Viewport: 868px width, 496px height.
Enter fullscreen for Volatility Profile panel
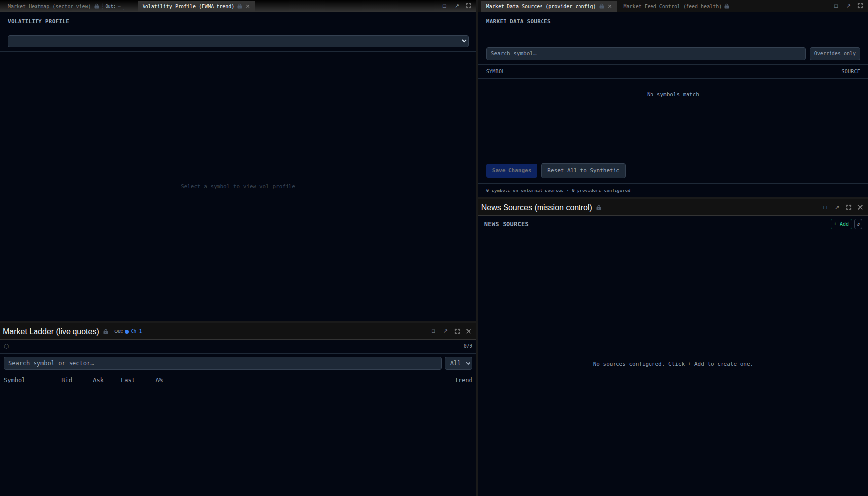tap(469, 6)
